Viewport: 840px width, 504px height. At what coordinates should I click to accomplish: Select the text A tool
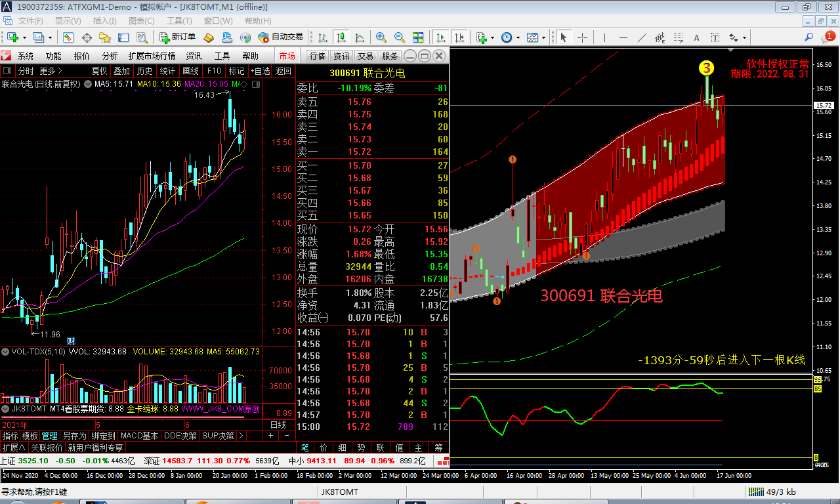(x=697, y=37)
